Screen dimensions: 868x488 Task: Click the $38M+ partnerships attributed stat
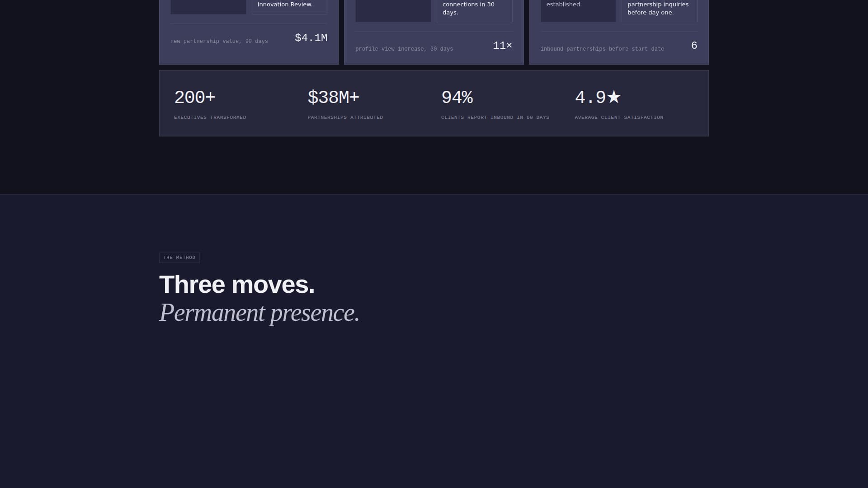[345, 104]
